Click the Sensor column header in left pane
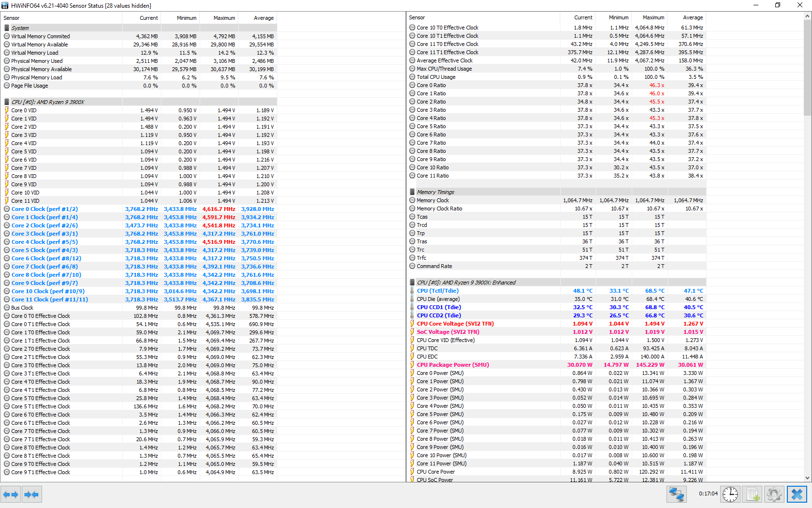 tap(61, 18)
